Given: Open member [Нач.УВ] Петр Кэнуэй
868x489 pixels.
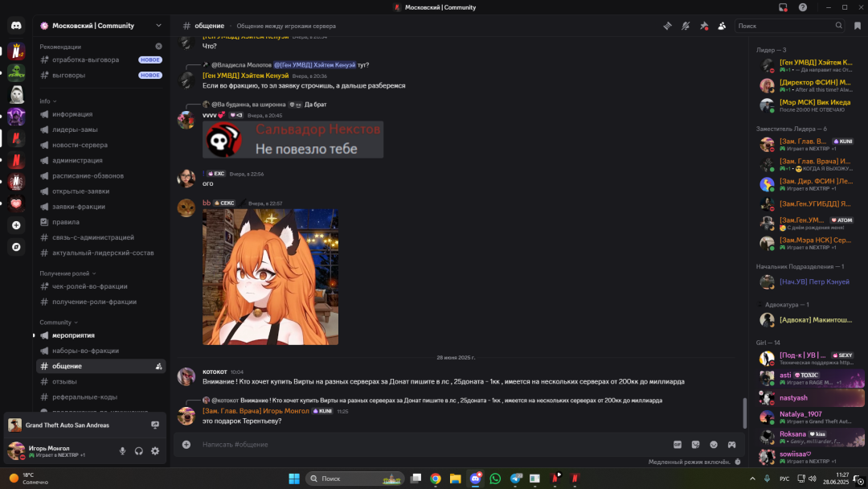Looking at the screenshot, I should pos(809,281).
